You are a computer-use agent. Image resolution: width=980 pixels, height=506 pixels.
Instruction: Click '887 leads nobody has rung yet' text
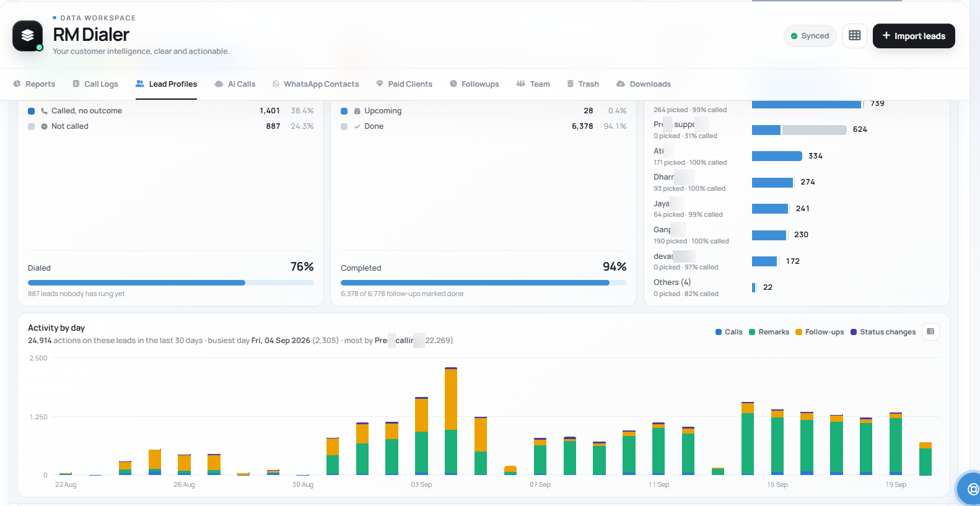pos(76,294)
